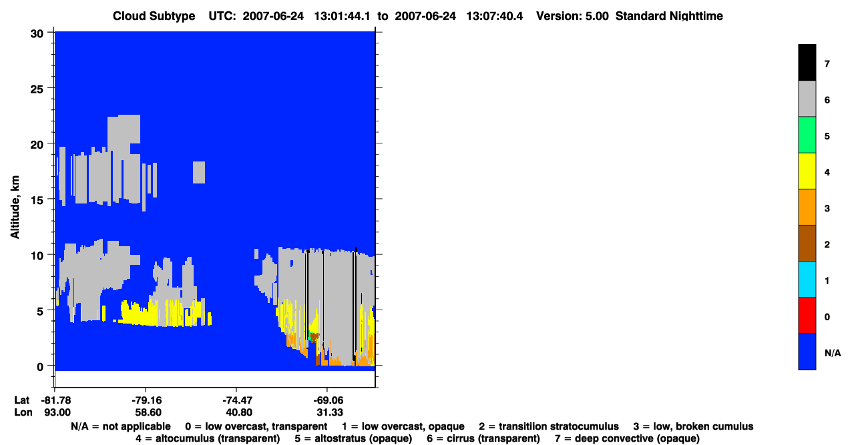
Task: Click the gray cirrus swatch labeled 6
Action: (x=807, y=99)
